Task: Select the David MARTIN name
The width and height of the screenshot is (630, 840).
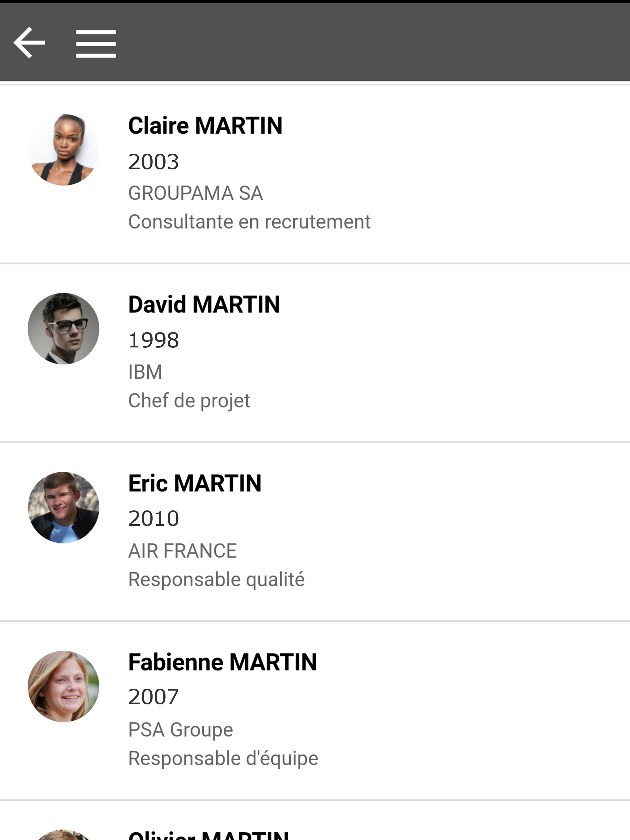Action: (x=204, y=305)
